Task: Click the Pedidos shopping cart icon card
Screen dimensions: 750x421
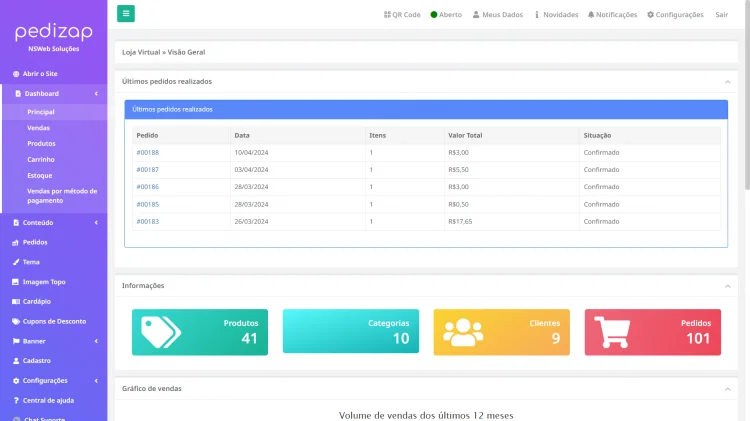Action: 612,332
